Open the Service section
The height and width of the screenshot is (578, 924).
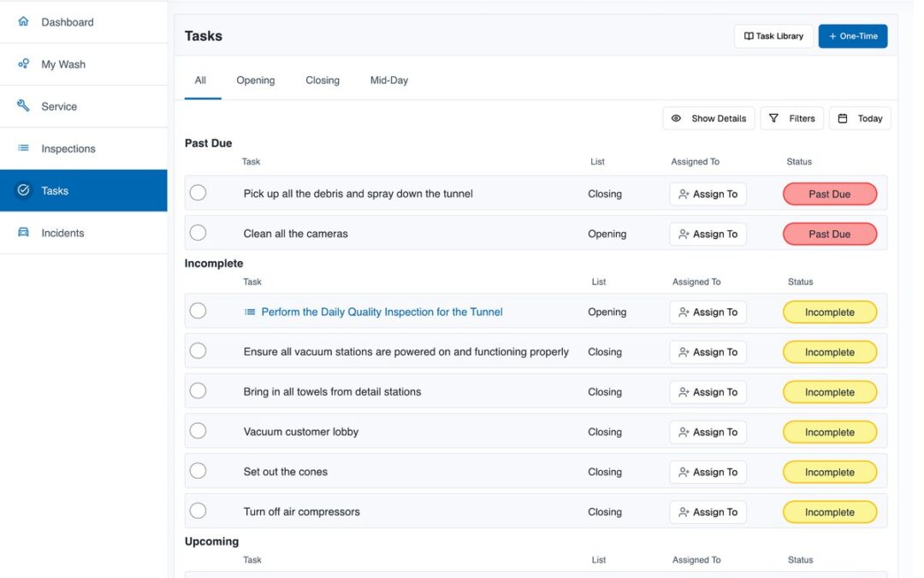84,106
